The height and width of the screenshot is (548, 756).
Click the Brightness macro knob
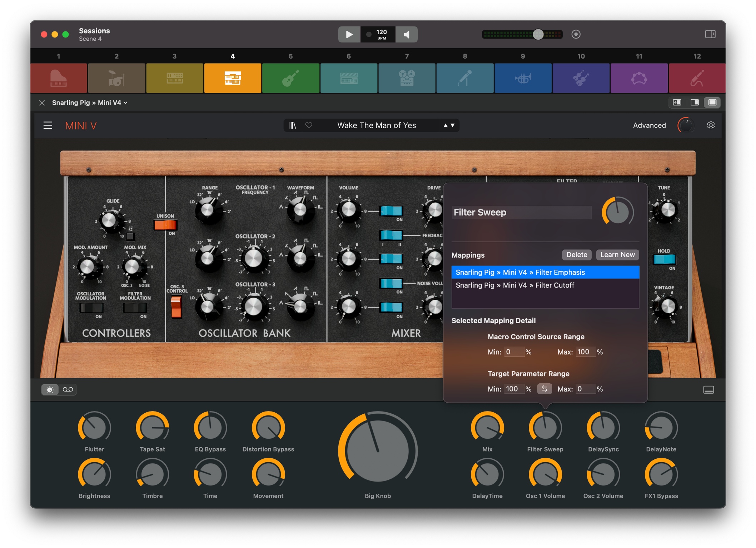[x=94, y=475]
